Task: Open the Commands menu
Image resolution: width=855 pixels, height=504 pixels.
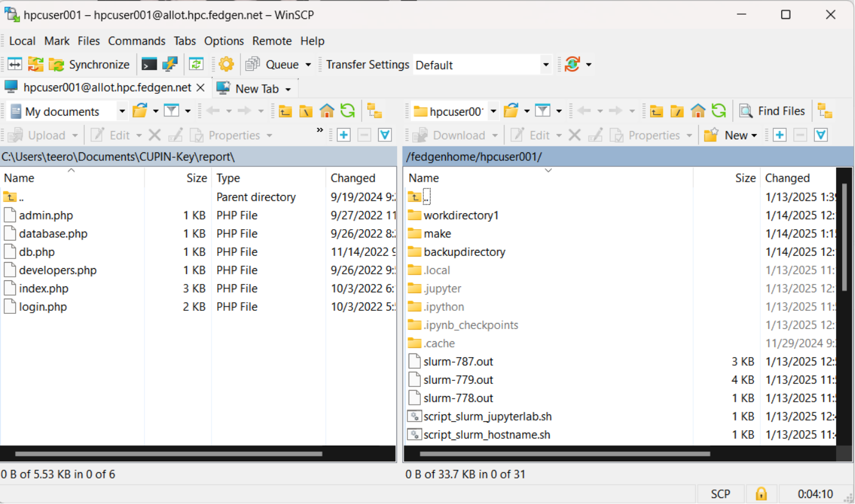Action: click(137, 41)
